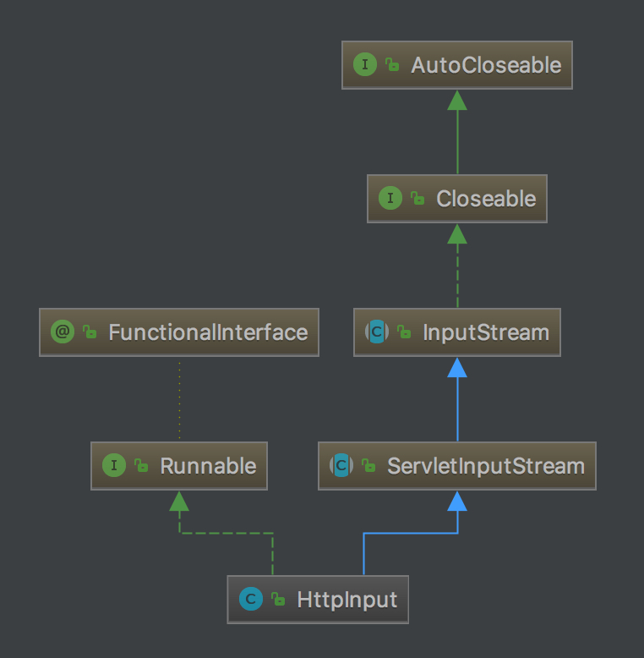Select the Closeable diagram node label

(x=486, y=199)
